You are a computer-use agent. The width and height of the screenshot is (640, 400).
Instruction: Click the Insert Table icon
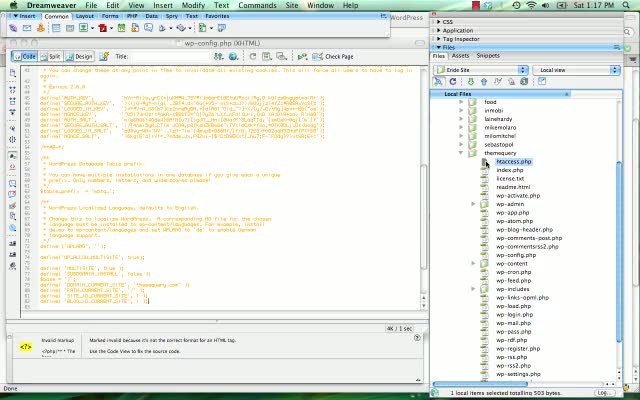coord(56,28)
